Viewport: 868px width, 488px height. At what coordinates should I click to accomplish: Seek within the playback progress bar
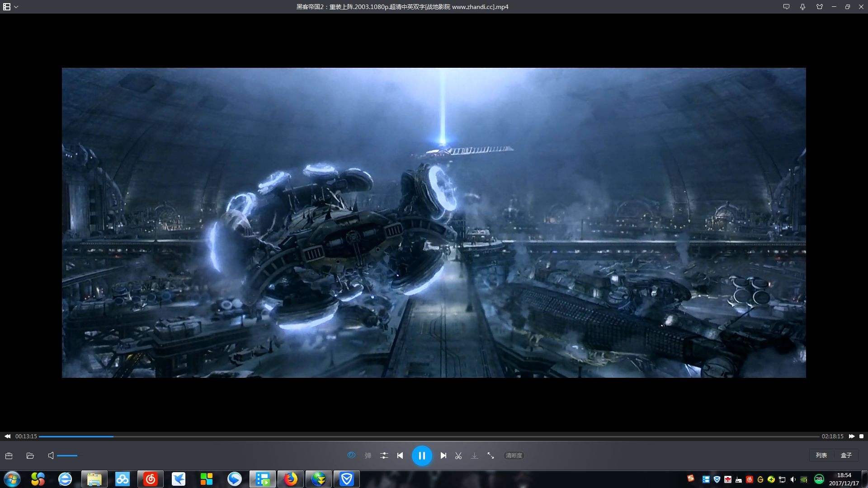[429, 436]
